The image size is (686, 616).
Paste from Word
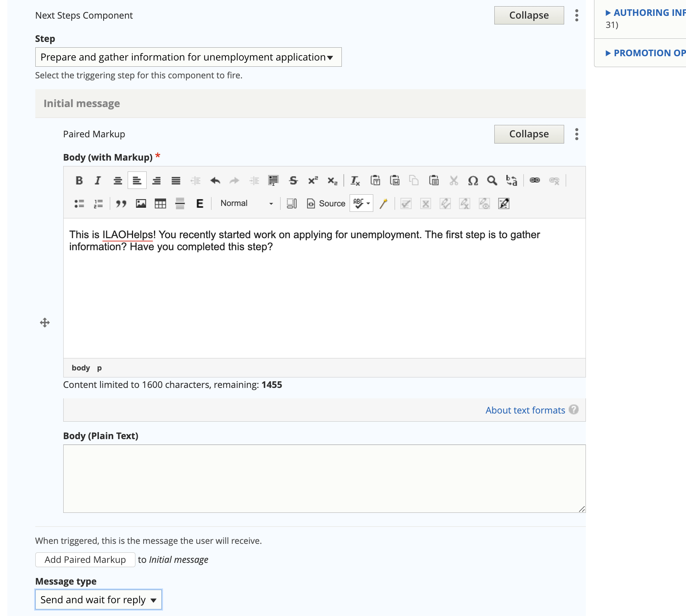click(x=395, y=180)
